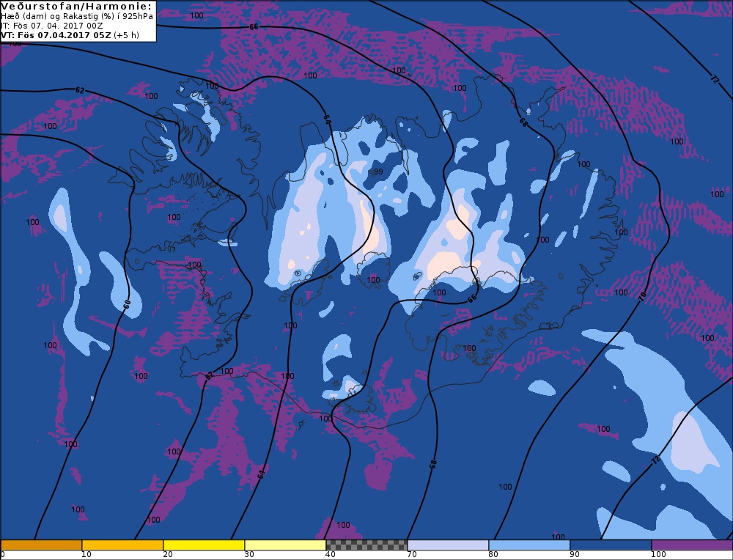Pick the checkered gray 40–70 legend swatch
This screenshot has height=560, width=733.
point(366,545)
